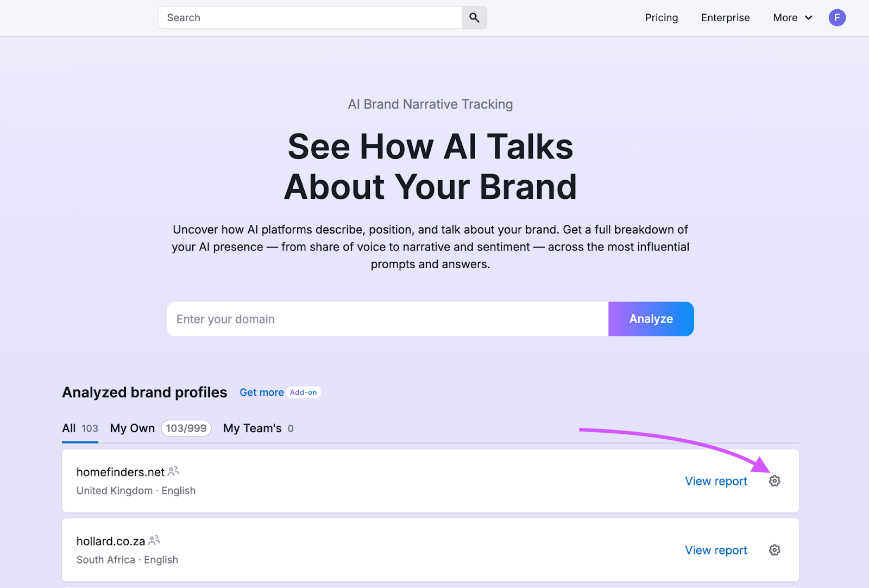The image size is (869, 588).
Task: Click the More chevron arrow
Action: tap(808, 18)
